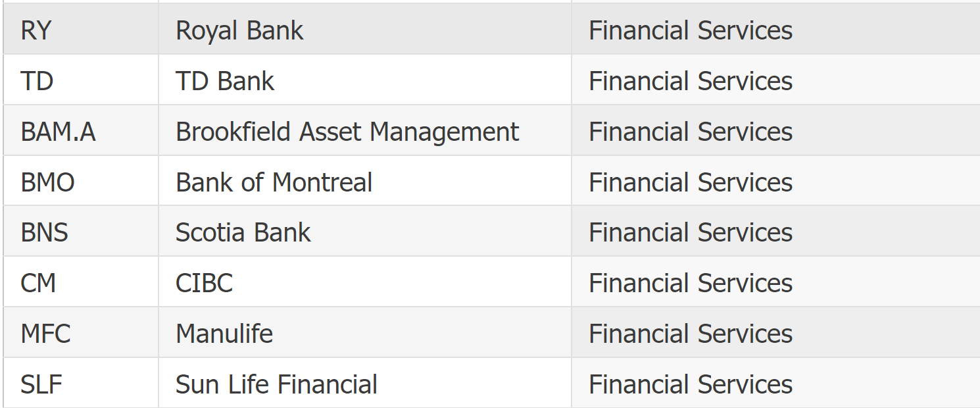Screen dimensions: 980x408
Task: Click Financial Services in the CIBC row
Action: 691,283
